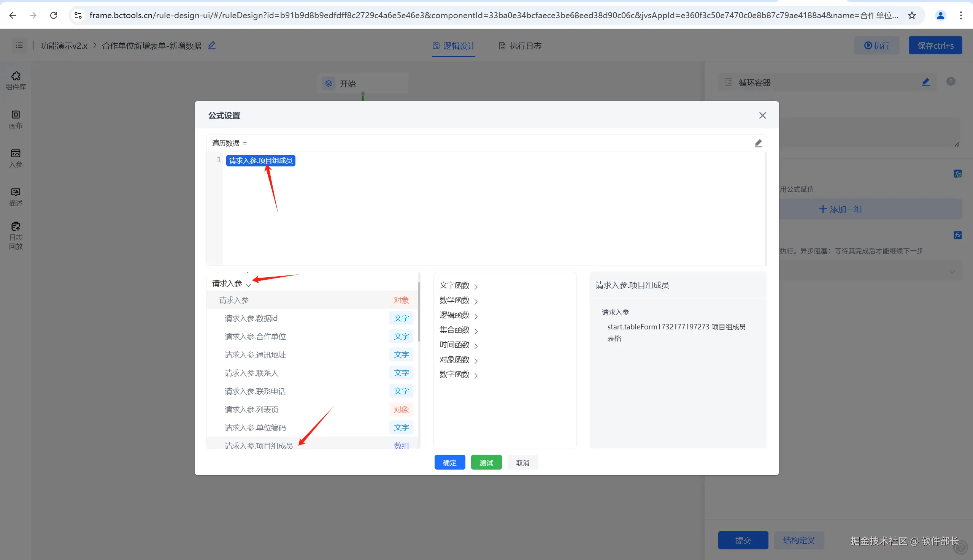The image size is (973, 560).
Task: Click the pencil edit icon in the formula editor
Action: coord(758,144)
